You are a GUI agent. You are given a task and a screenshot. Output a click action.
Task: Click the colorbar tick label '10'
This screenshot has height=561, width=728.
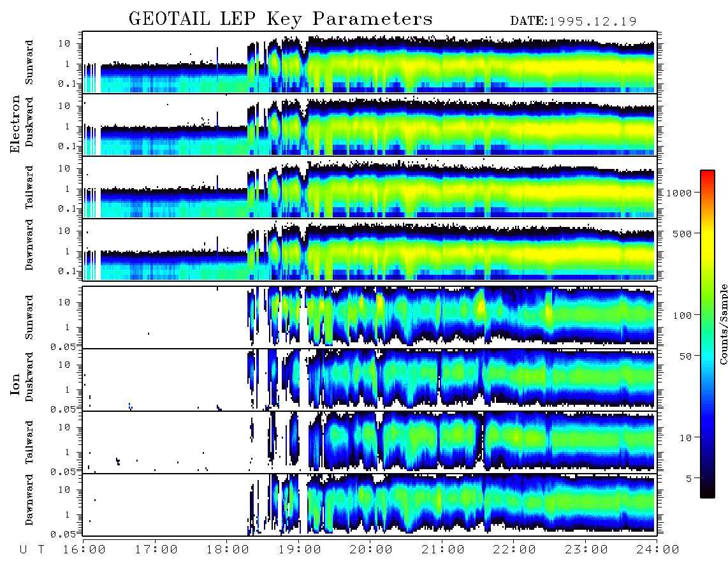coord(685,437)
